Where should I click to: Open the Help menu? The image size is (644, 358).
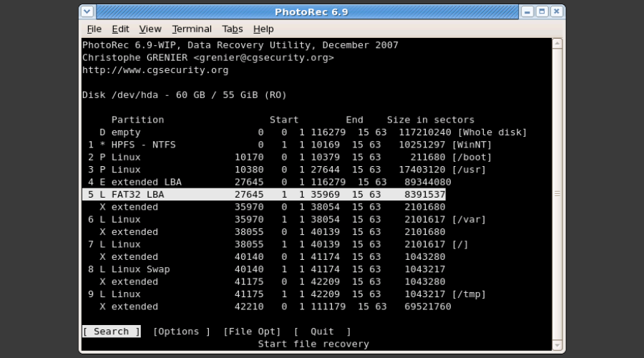point(263,29)
